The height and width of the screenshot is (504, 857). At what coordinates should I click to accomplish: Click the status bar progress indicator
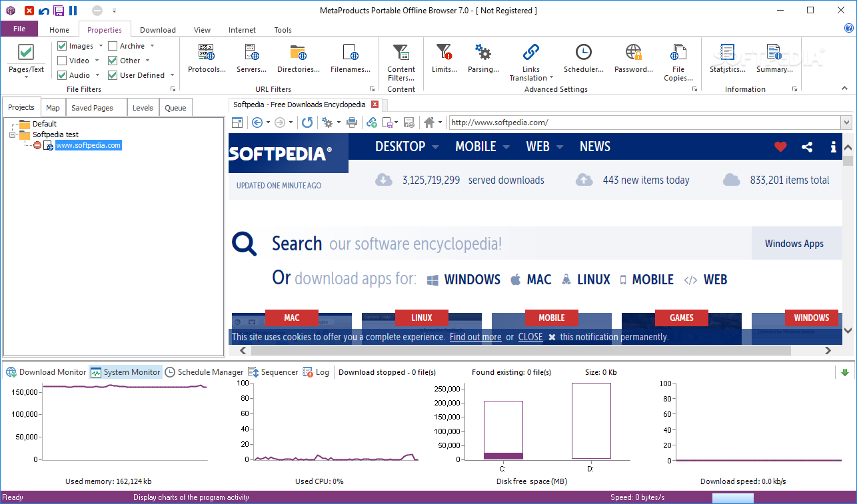733,498
